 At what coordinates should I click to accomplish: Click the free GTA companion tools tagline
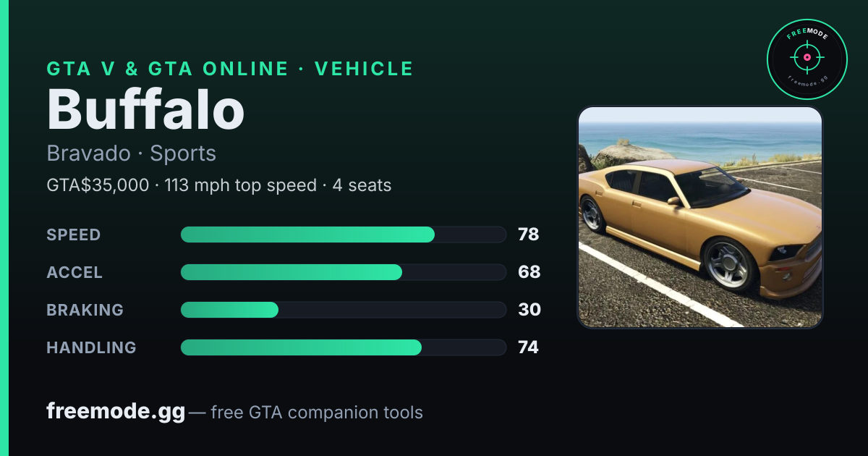[317, 413]
